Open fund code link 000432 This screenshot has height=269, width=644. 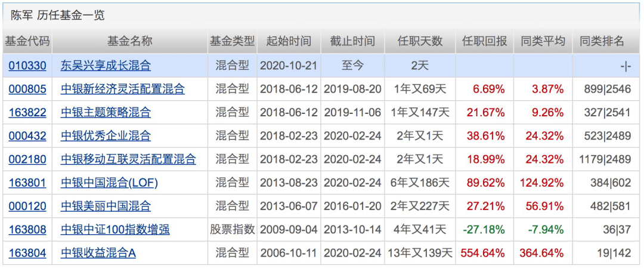tap(27, 135)
